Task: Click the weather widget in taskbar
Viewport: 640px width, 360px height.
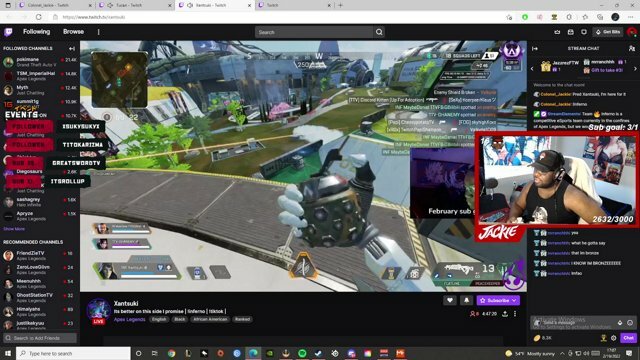Action: coord(529,353)
